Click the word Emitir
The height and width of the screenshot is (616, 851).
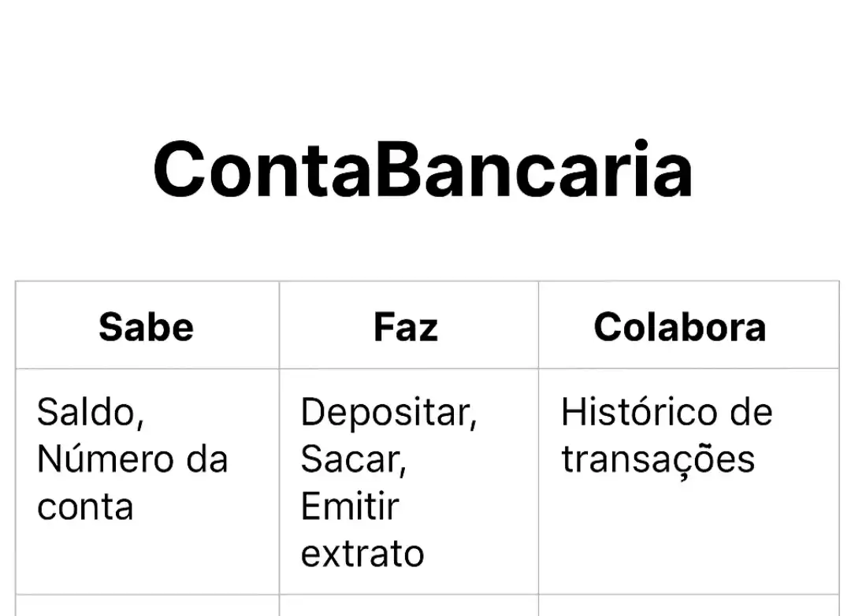tap(349, 507)
